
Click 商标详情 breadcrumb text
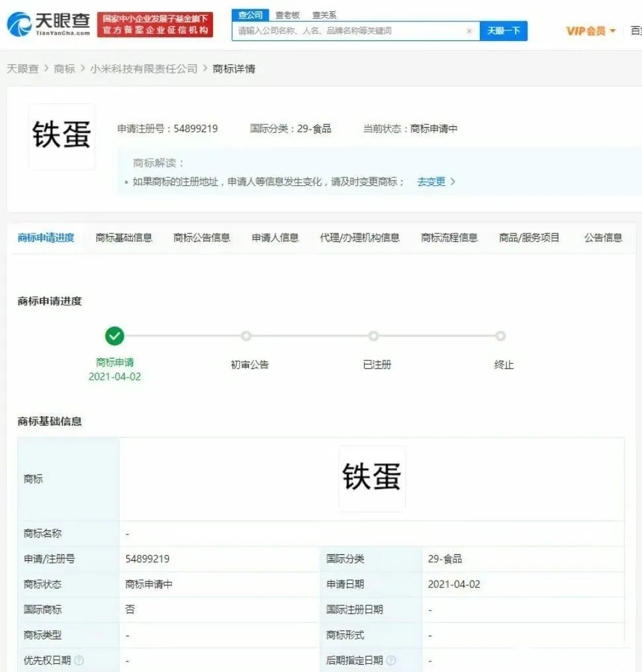tap(234, 69)
